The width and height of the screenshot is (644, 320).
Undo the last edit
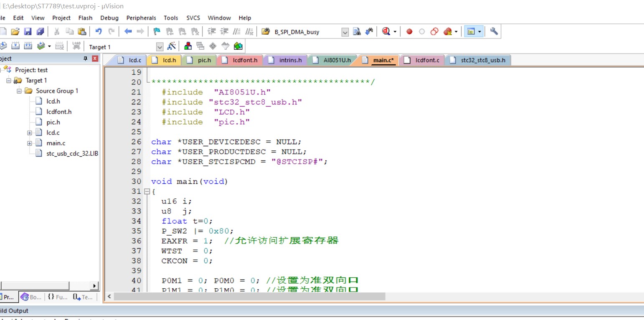coord(99,31)
